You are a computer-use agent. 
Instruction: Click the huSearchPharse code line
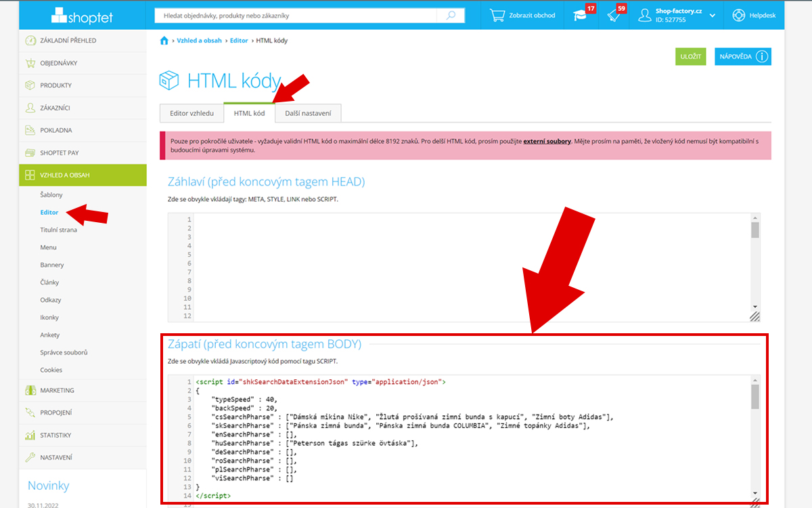point(315,444)
